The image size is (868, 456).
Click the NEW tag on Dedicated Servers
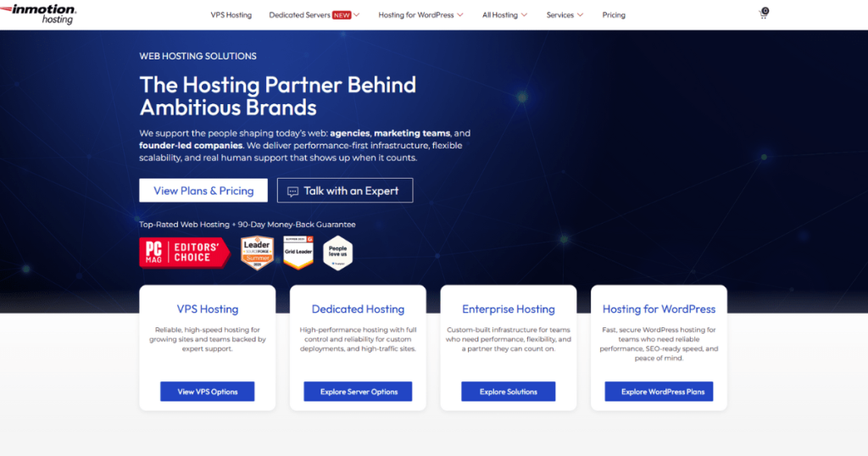click(x=342, y=15)
